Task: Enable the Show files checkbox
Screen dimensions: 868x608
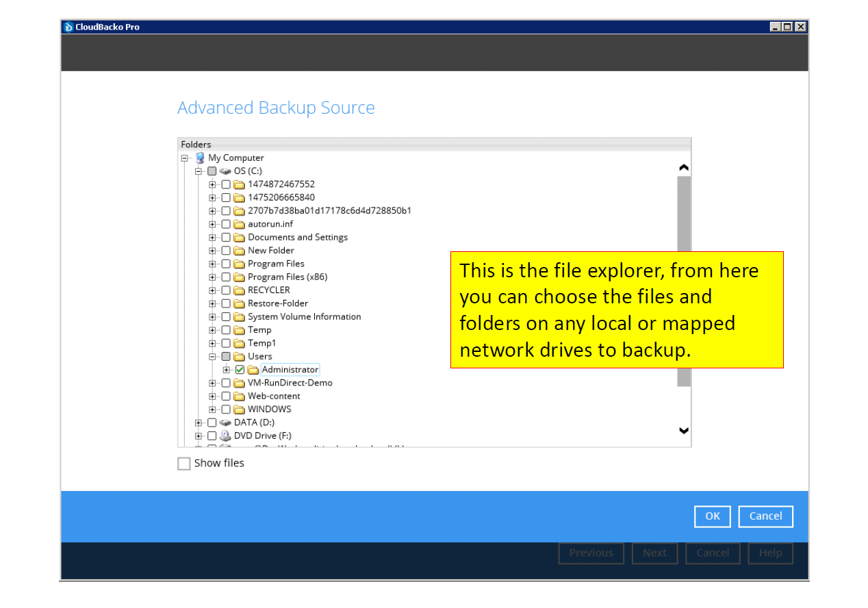Action: (x=183, y=464)
